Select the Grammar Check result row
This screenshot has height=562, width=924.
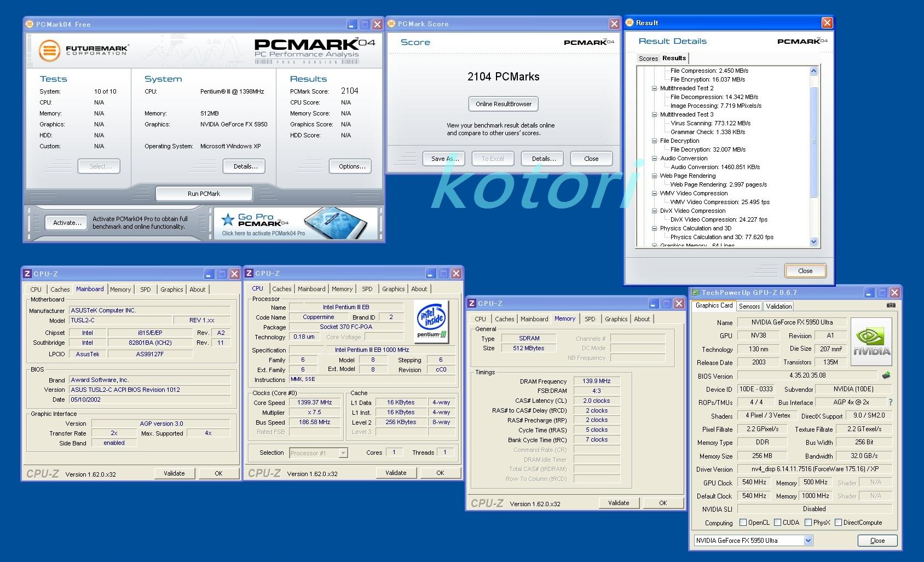coord(708,132)
